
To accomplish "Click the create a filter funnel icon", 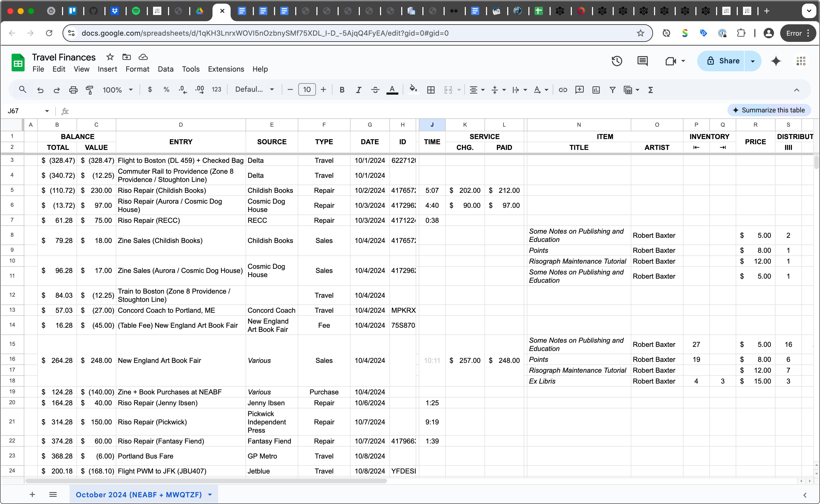I will click(612, 90).
